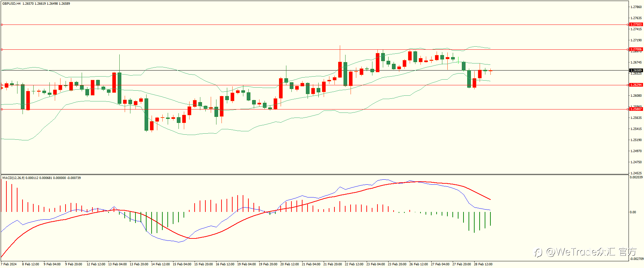Click the 1.27635 price axis label
The width and height of the screenshot is (644, 268).
pyautogui.click(x=636, y=18)
